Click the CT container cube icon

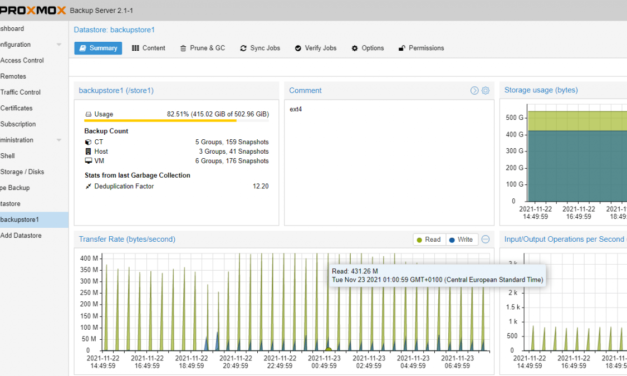tap(88, 142)
